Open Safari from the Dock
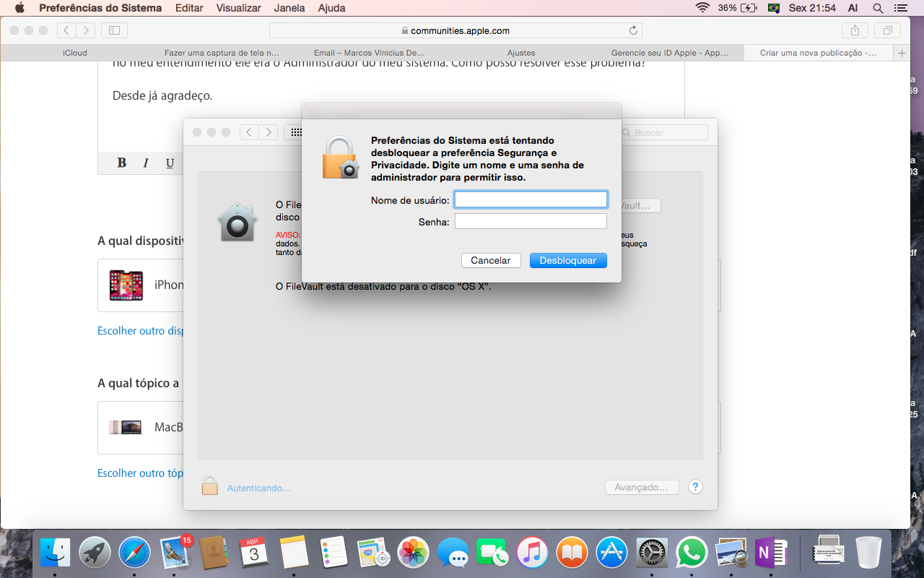 pyautogui.click(x=134, y=553)
